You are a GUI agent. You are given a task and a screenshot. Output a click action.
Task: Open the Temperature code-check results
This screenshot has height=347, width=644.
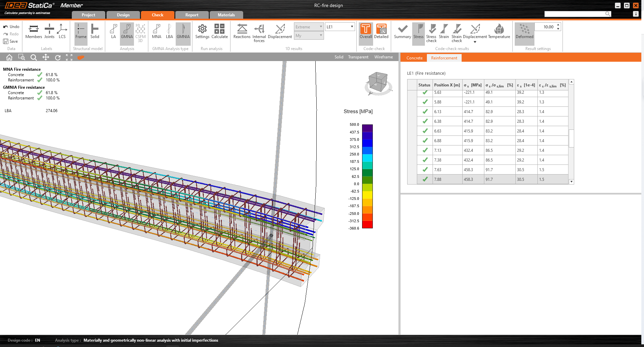click(x=499, y=32)
